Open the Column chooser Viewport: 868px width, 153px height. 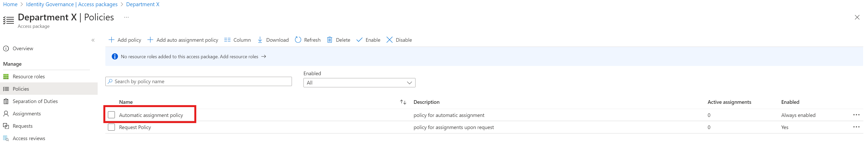[x=237, y=40]
